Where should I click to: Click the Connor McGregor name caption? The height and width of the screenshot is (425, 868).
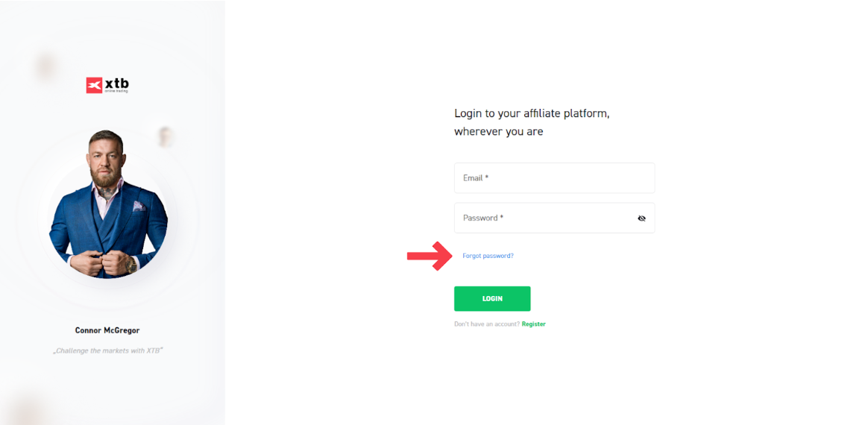click(x=107, y=330)
